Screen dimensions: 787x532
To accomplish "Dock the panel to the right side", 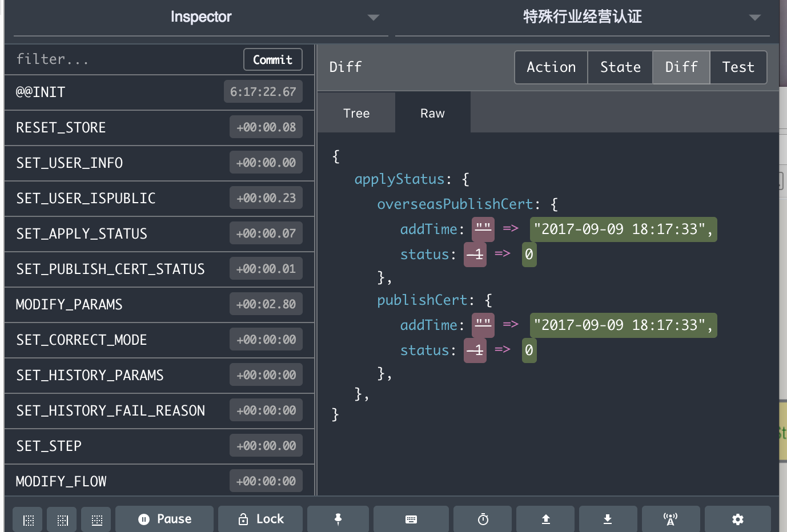I will point(62,519).
